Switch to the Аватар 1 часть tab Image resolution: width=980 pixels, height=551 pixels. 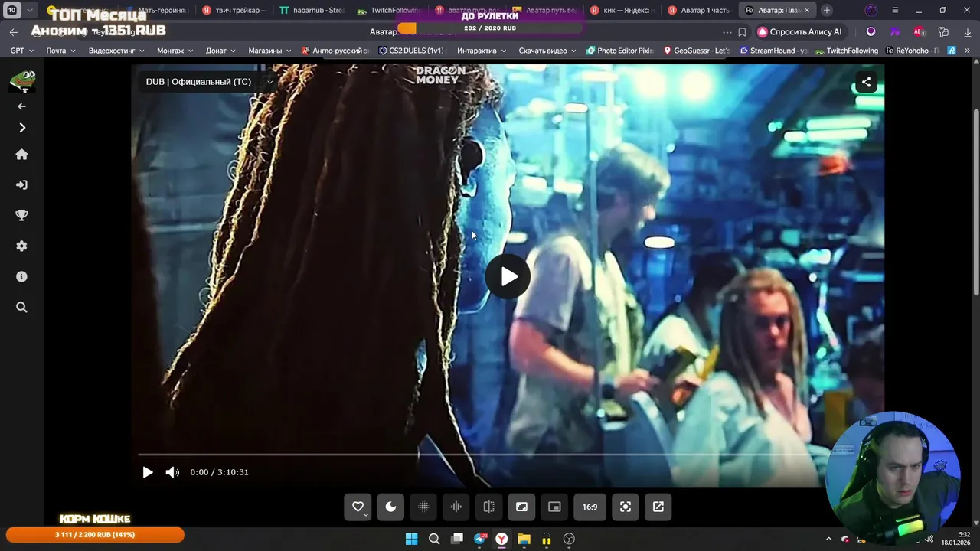point(701,11)
